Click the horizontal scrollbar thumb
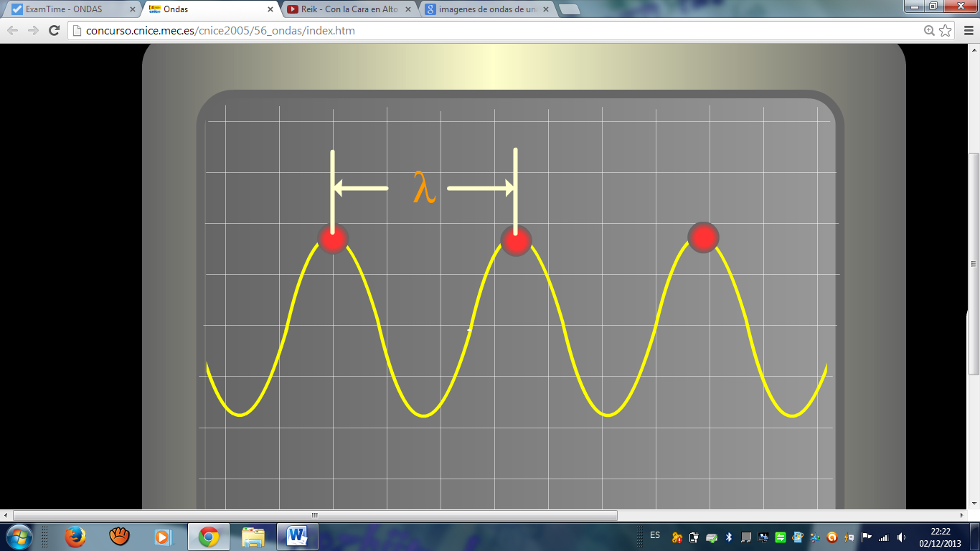Screen dimensions: 980x551 315,515
